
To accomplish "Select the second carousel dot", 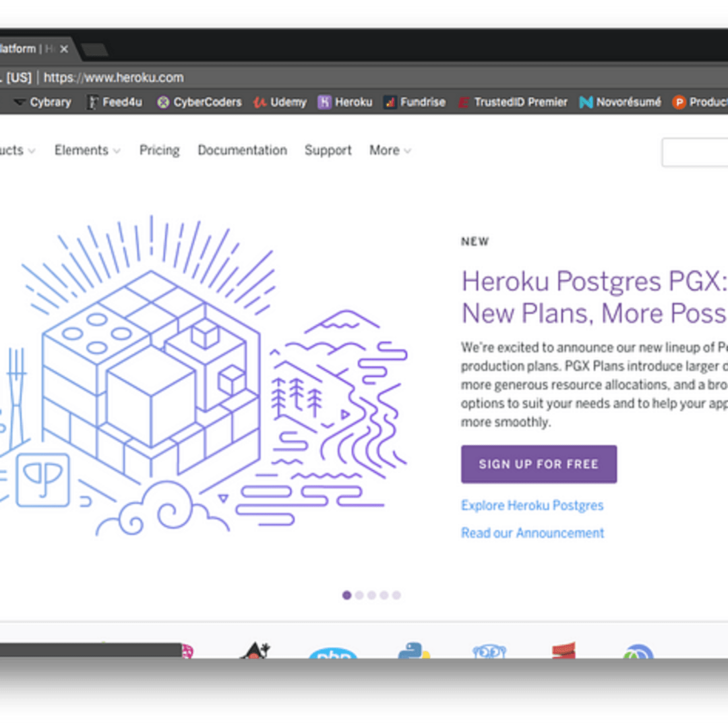I will point(359,595).
